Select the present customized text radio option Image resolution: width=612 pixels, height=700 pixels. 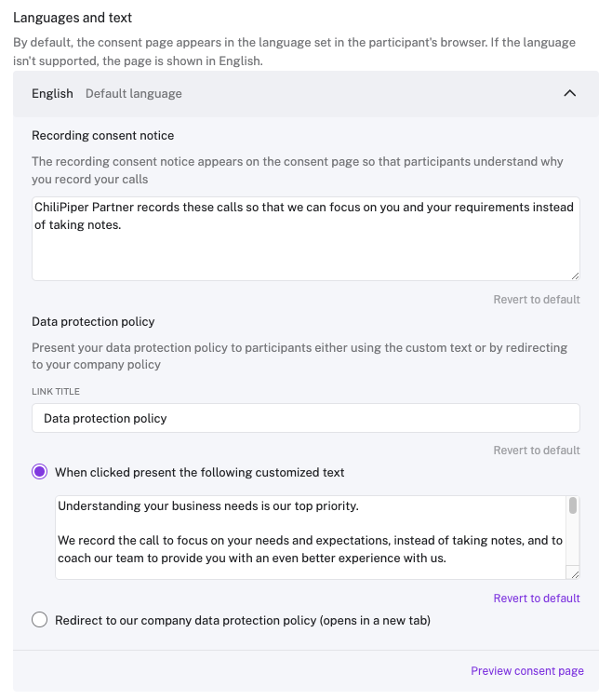click(40, 472)
